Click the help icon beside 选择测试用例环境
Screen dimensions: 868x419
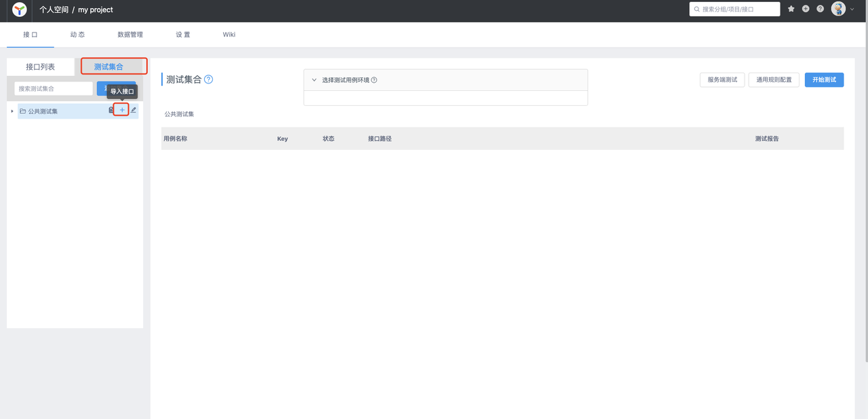tap(374, 80)
